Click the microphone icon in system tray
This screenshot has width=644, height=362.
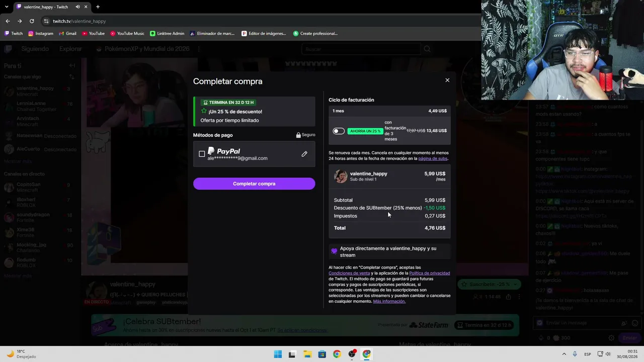tap(575, 354)
